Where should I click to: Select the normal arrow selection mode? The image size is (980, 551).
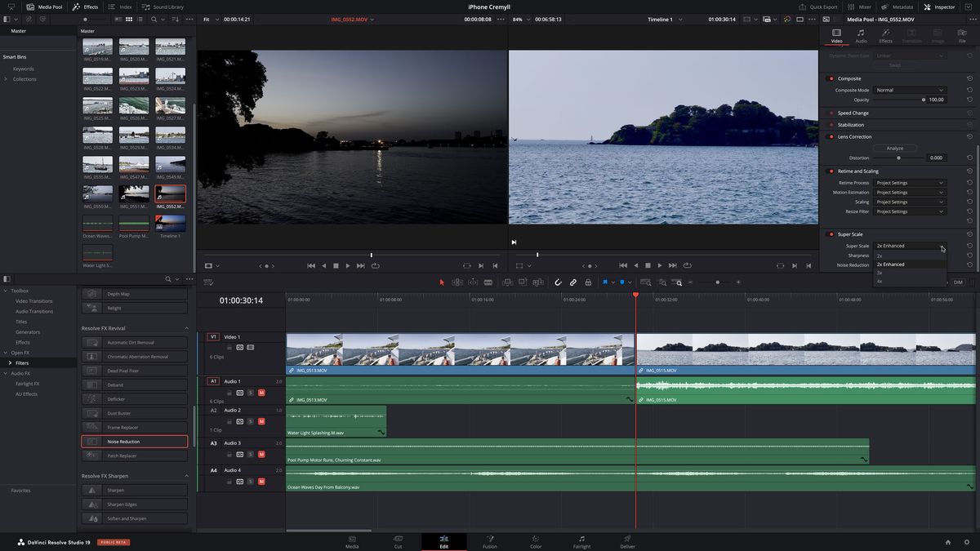click(x=442, y=282)
